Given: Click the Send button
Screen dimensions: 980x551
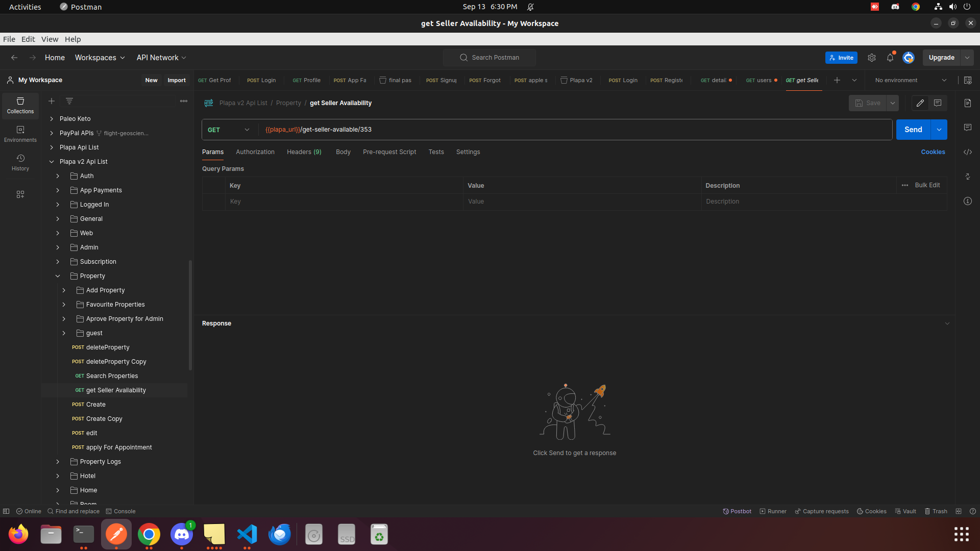Looking at the screenshot, I should tap(913, 130).
